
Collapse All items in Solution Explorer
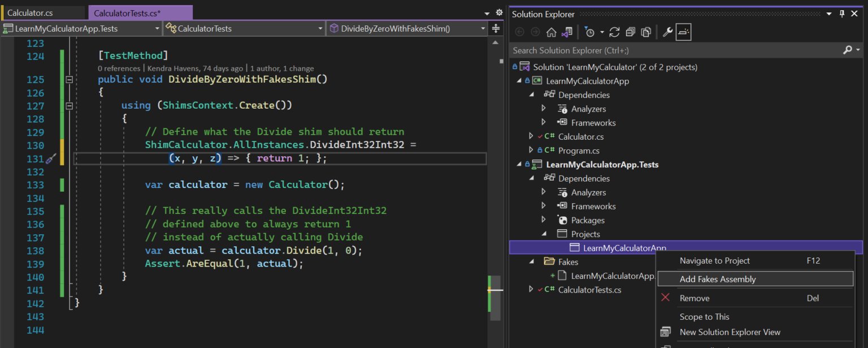pos(630,32)
